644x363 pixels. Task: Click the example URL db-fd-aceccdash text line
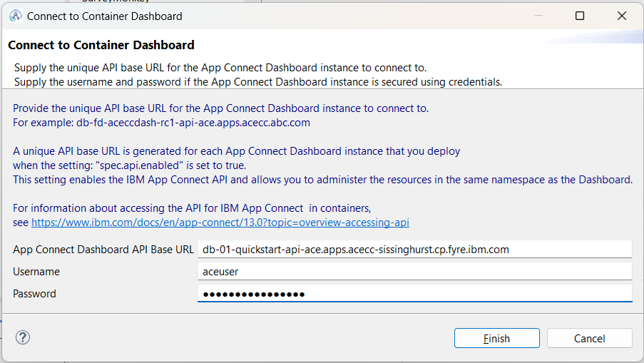coord(161,123)
